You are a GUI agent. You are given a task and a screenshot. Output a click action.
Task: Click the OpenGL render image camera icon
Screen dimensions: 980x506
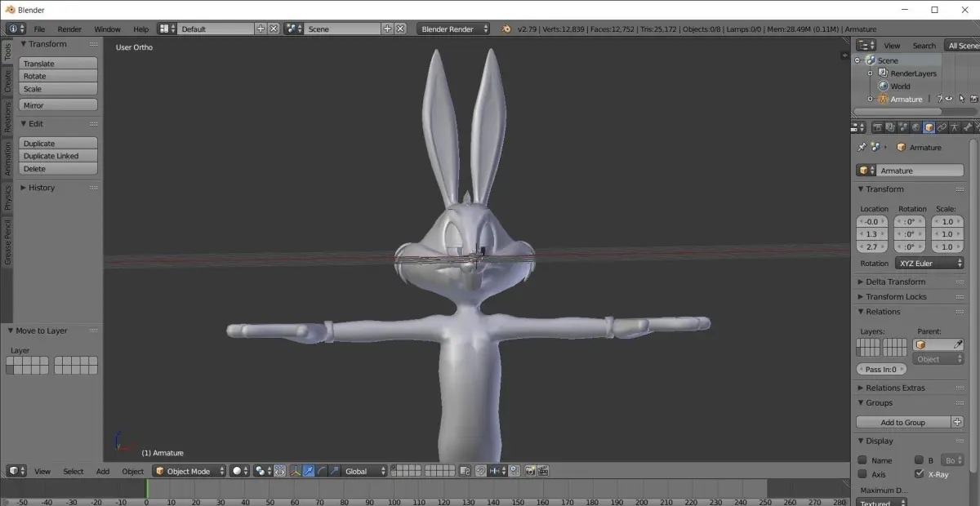point(530,471)
